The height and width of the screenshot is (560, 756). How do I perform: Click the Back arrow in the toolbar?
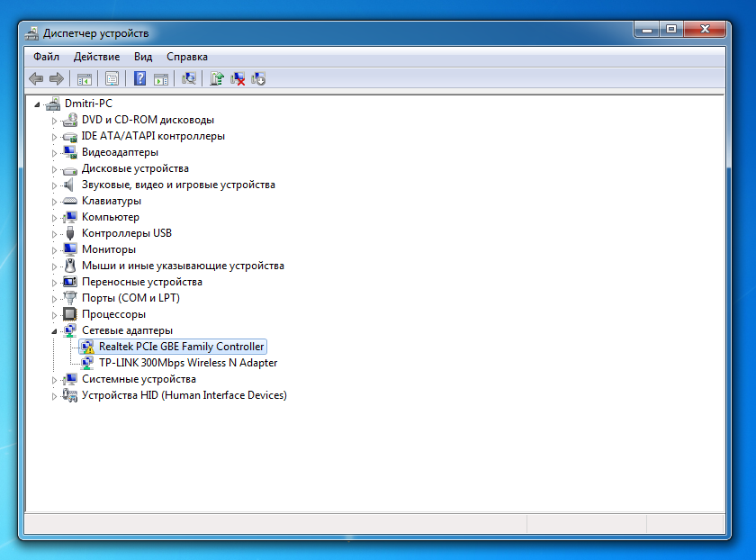(x=36, y=78)
